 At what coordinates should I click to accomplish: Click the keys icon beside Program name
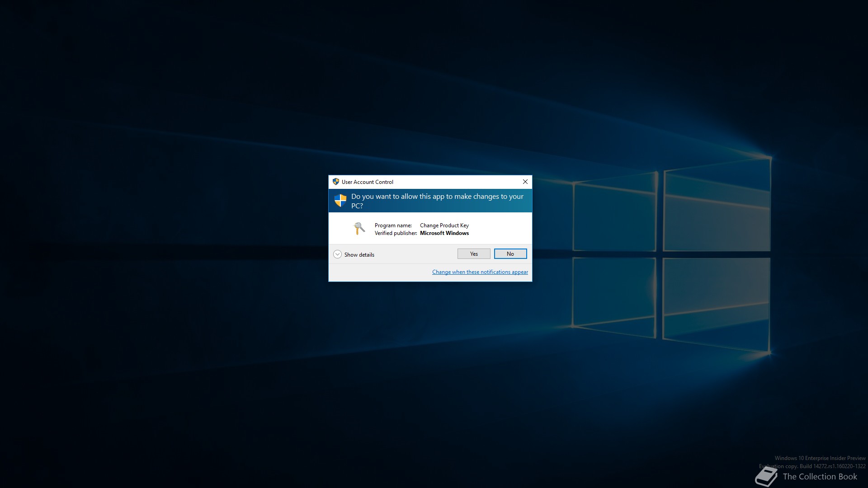coord(359,229)
